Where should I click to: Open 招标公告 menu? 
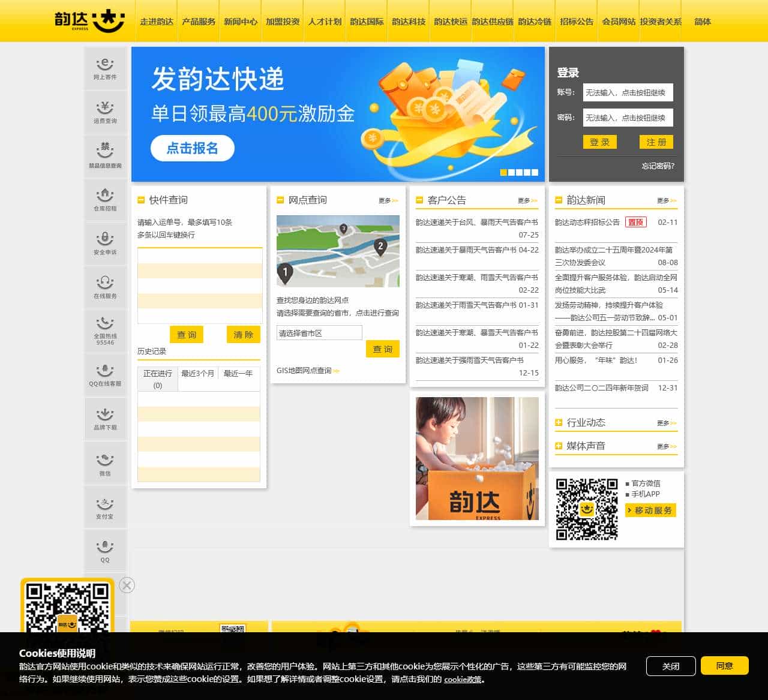coord(577,21)
